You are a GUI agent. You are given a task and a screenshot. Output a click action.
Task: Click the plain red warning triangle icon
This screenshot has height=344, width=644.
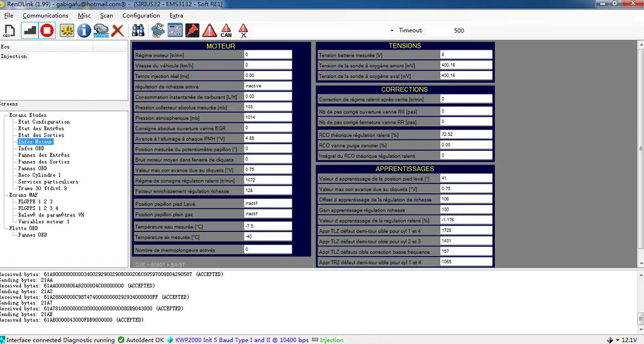209,30
